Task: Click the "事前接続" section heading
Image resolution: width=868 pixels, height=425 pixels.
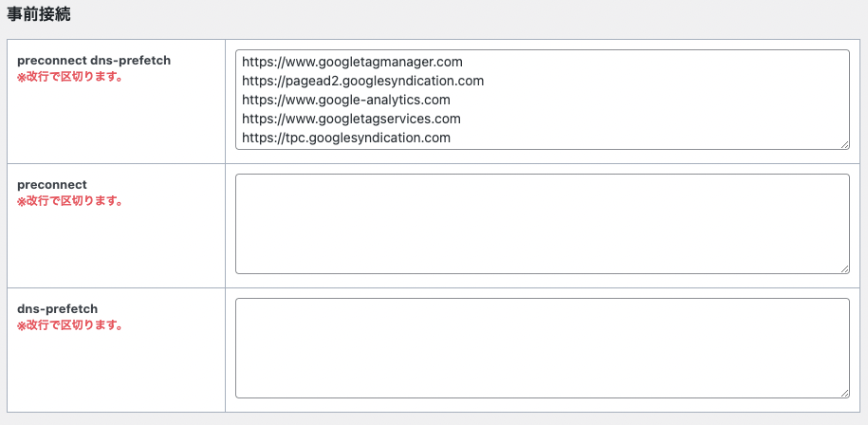Action: tap(38, 14)
